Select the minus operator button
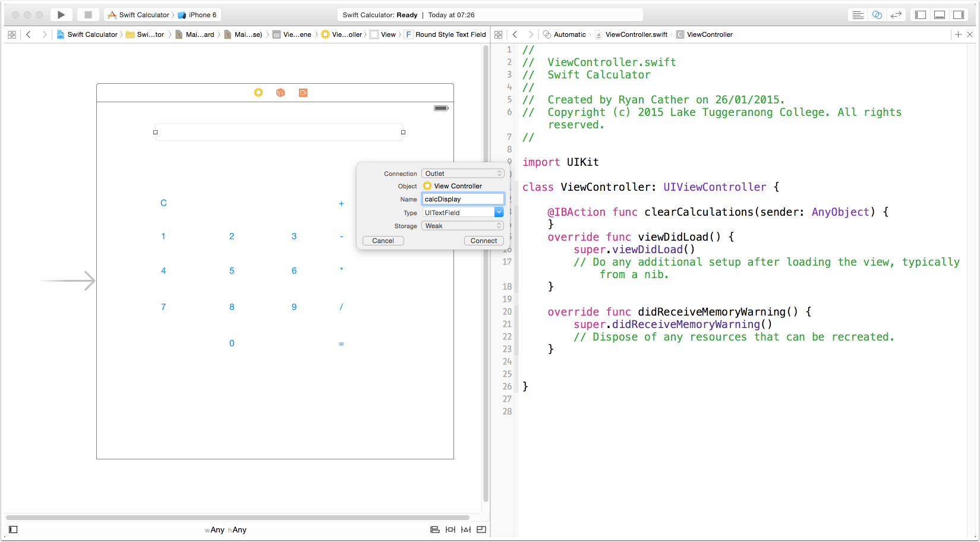Screen dimensions: 980x542 [x=341, y=237]
